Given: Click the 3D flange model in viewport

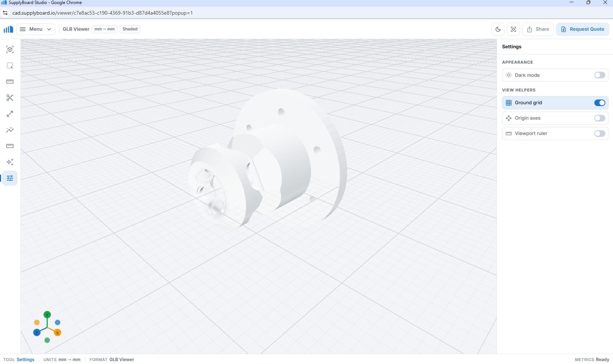Looking at the screenshot, I should coord(267,159).
